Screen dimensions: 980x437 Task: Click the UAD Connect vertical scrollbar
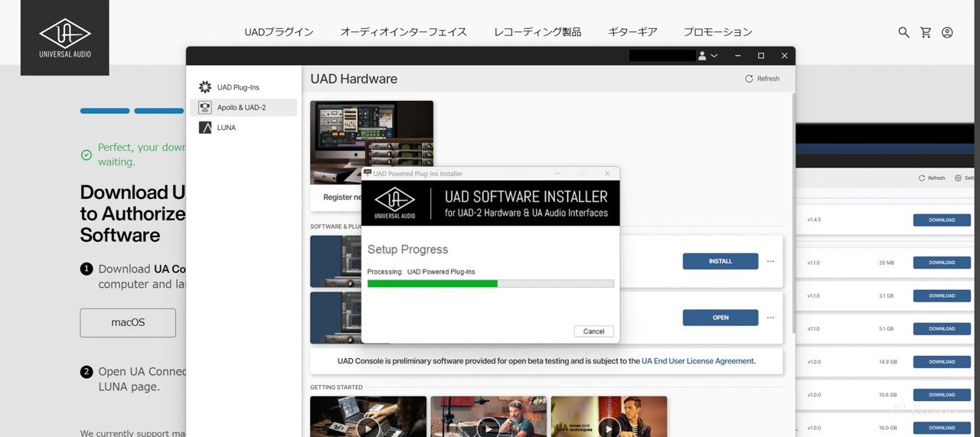point(792,212)
